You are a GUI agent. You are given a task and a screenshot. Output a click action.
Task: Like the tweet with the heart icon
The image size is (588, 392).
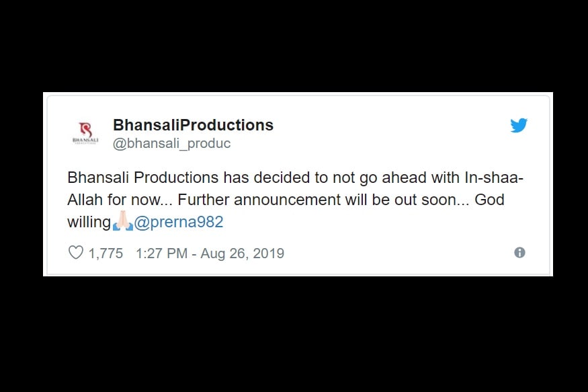[76, 252]
